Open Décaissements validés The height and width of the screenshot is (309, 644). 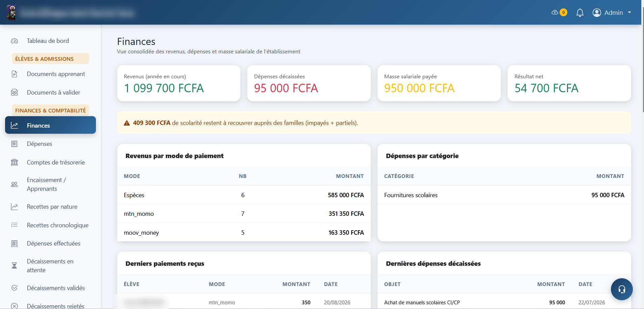(x=50, y=288)
